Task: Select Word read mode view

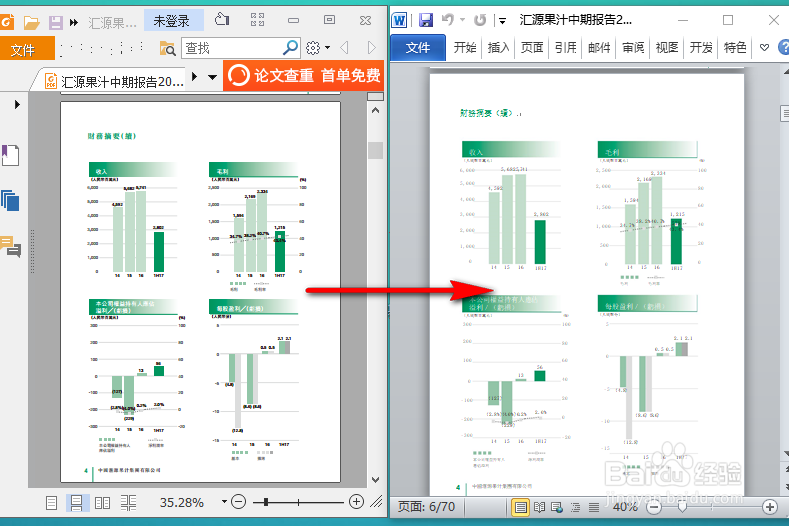Action: (539, 507)
